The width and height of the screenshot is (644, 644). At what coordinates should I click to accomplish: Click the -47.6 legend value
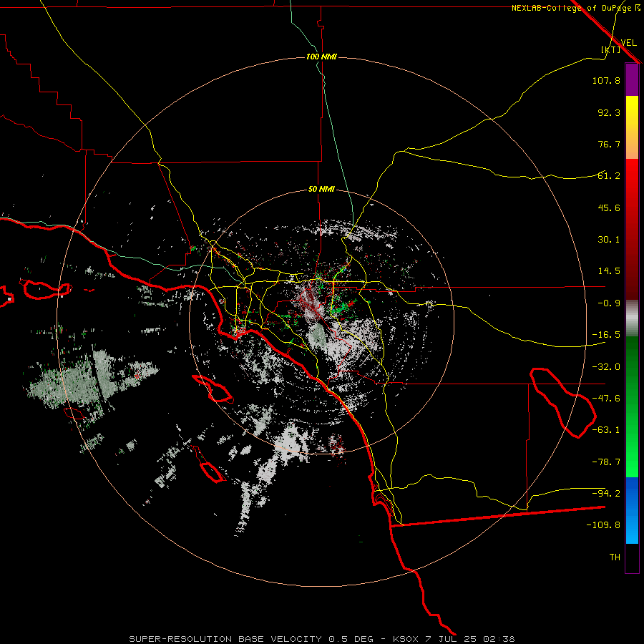click(x=606, y=399)
